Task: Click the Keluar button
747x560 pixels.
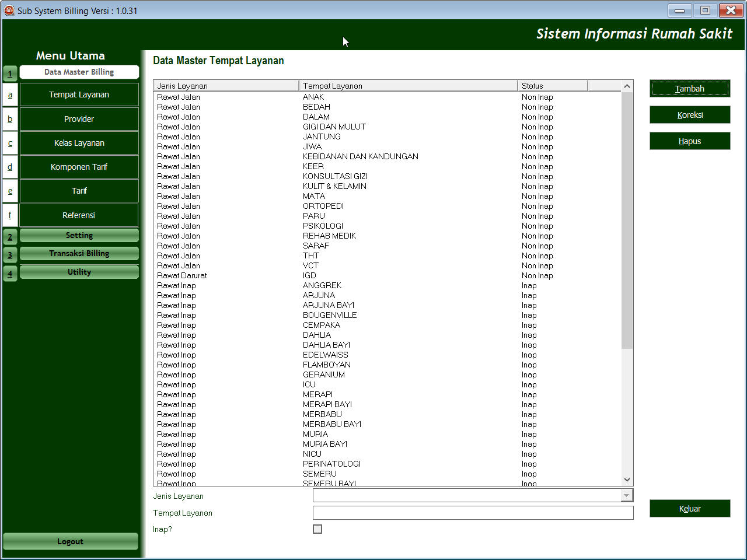Action: tap(690, 509)
